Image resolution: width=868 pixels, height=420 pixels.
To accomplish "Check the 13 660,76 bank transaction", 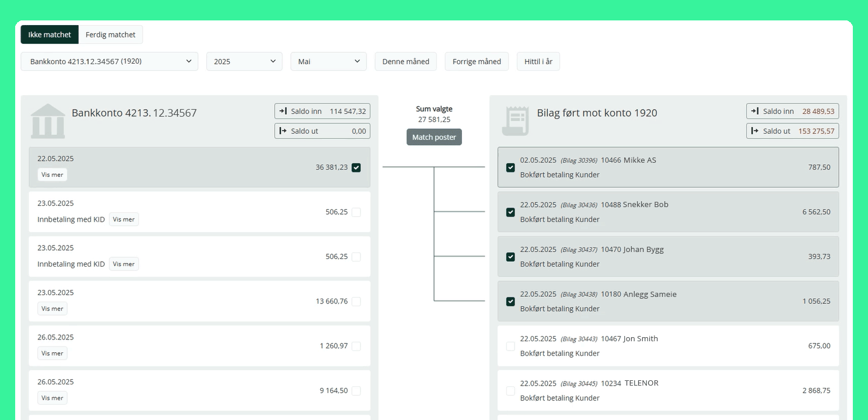I will [x=356, y=302].
